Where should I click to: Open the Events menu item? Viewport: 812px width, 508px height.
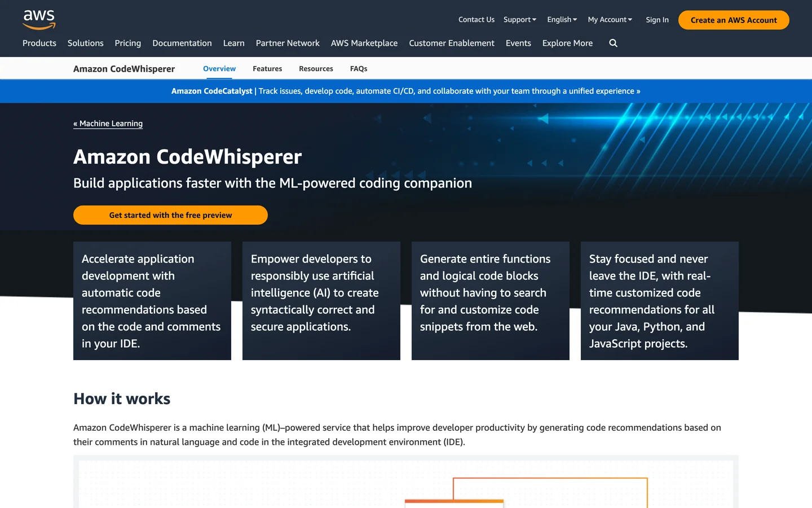click(518, 43)
